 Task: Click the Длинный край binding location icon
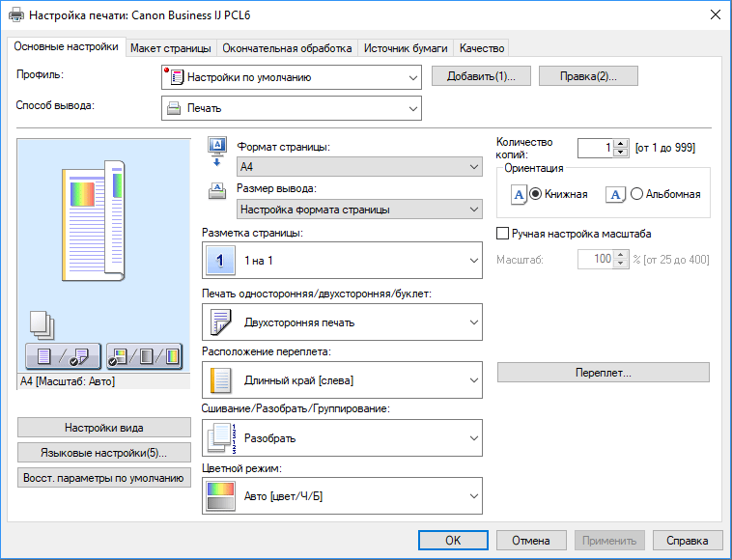tap(220, 379)
